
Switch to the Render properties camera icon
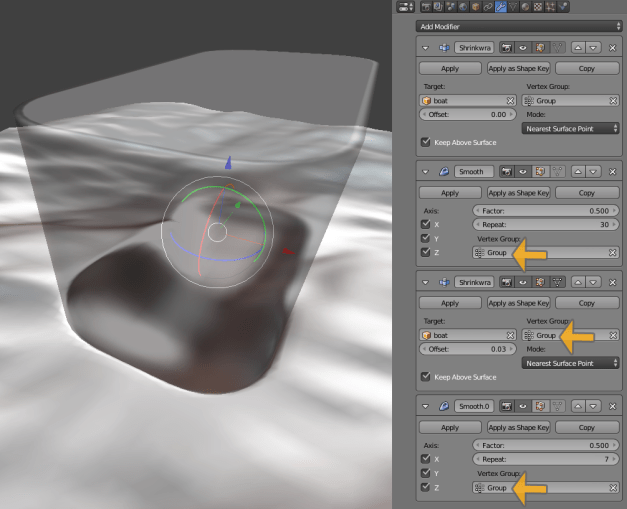[426, 7]
